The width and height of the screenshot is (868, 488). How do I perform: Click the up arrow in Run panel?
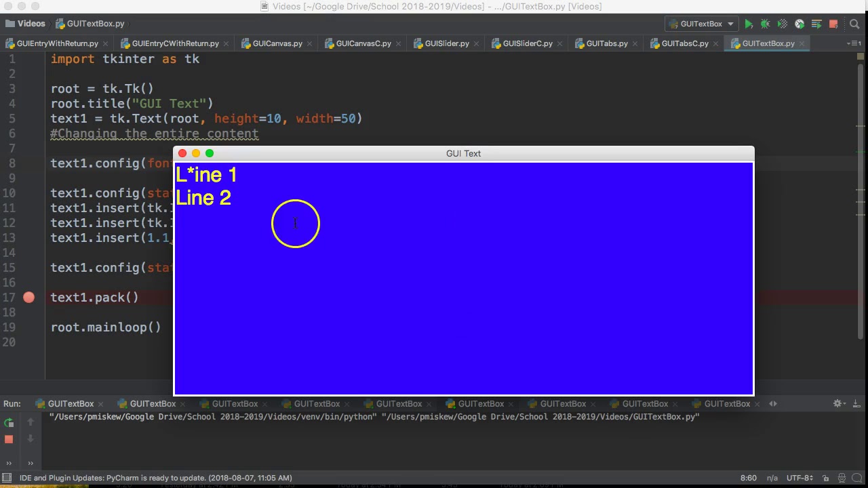point(31,422)
